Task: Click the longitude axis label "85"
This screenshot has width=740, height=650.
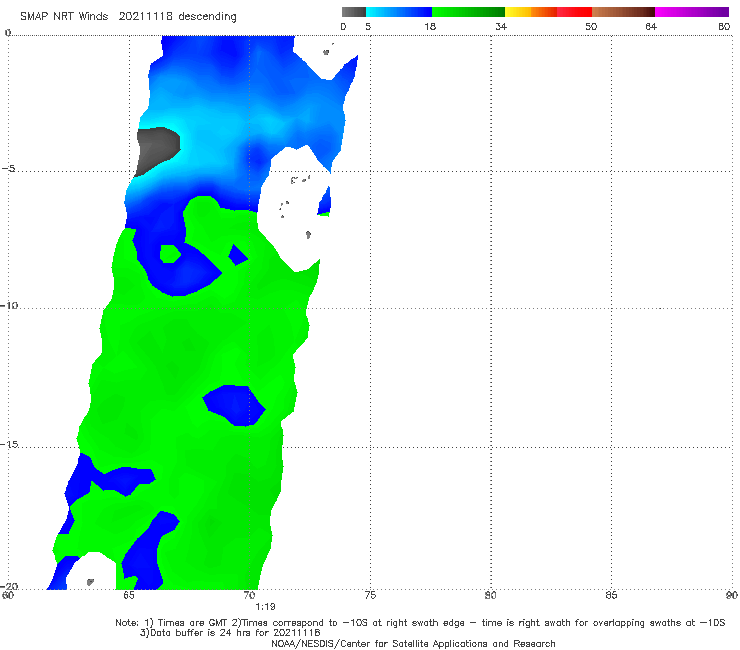Action: pyautogui.click(x=611, y=595)
